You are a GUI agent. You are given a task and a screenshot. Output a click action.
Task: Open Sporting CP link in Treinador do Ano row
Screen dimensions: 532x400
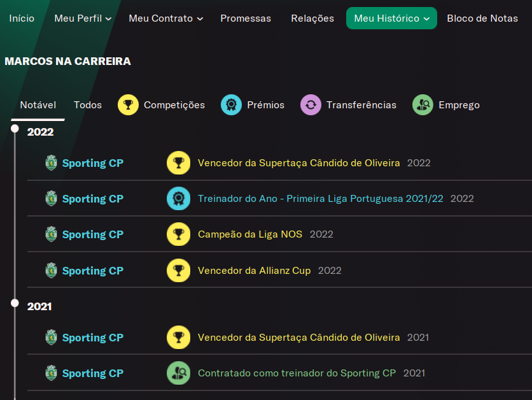pyautogui.click(x=93, y=199)
